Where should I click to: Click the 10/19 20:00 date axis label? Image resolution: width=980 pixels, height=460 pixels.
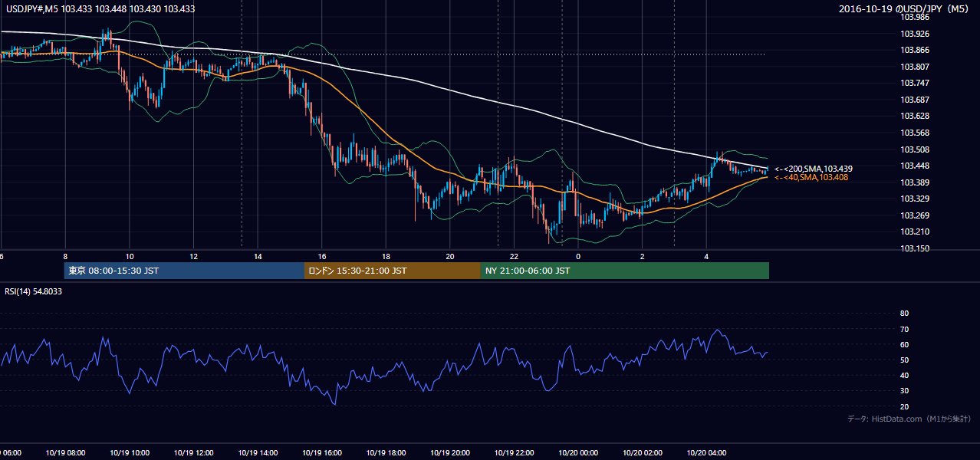point(450,453)
